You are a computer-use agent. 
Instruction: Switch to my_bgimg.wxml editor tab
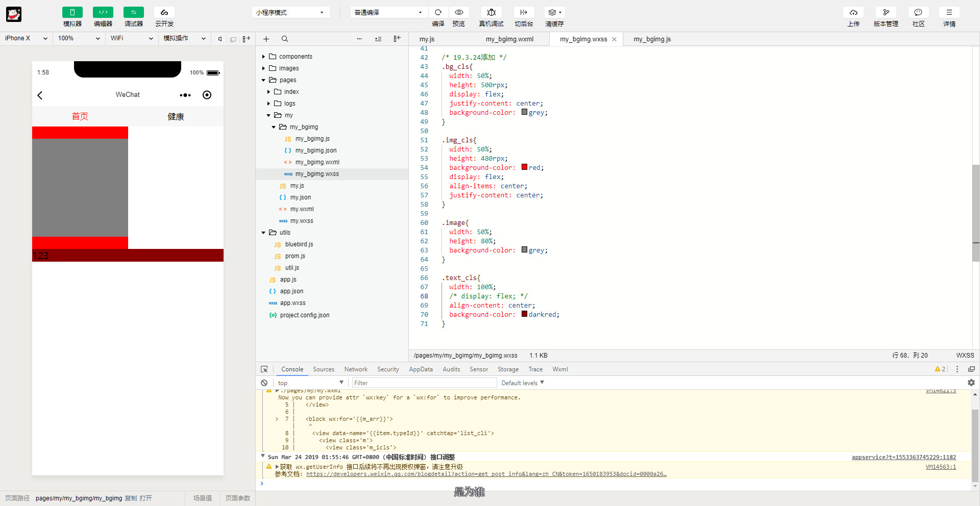(509, 39)
